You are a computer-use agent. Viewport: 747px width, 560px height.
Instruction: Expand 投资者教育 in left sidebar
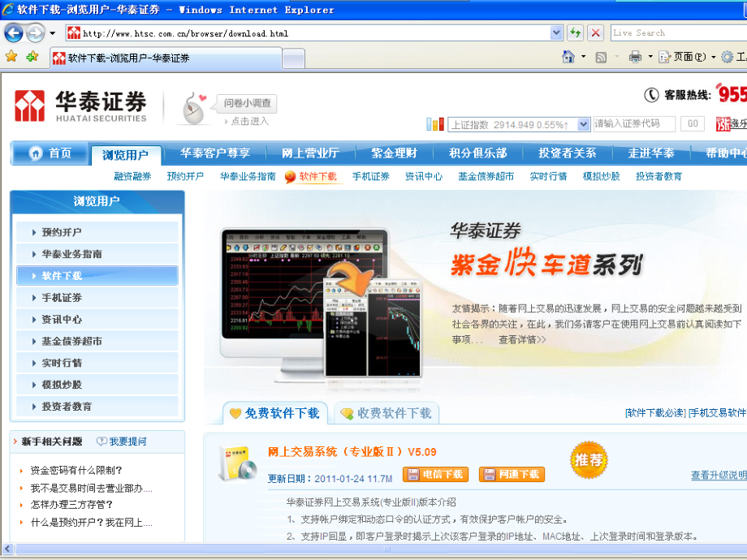(x=97, y=406)
